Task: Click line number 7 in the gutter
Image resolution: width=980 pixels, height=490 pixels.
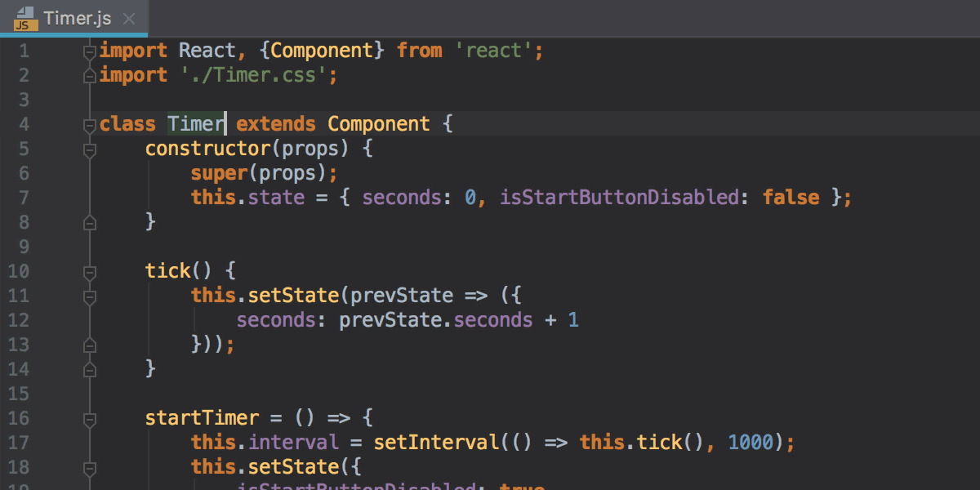Action: (24, 197)
